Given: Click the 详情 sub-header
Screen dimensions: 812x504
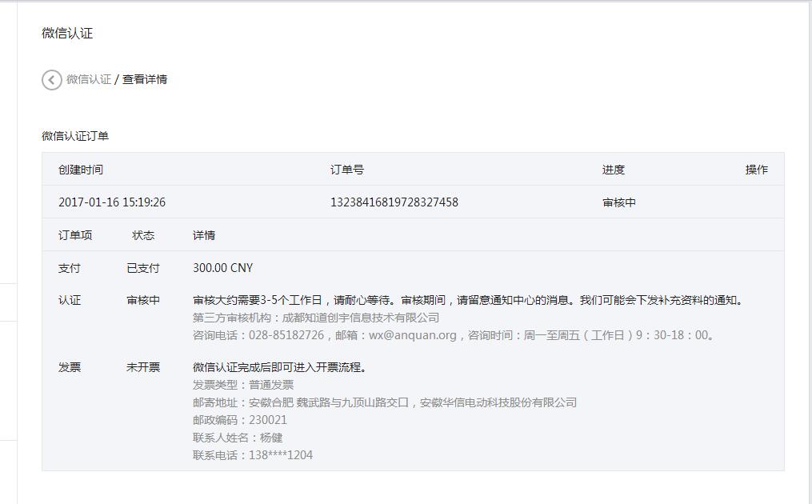Looking at the screenshot, I should point(204,235).
